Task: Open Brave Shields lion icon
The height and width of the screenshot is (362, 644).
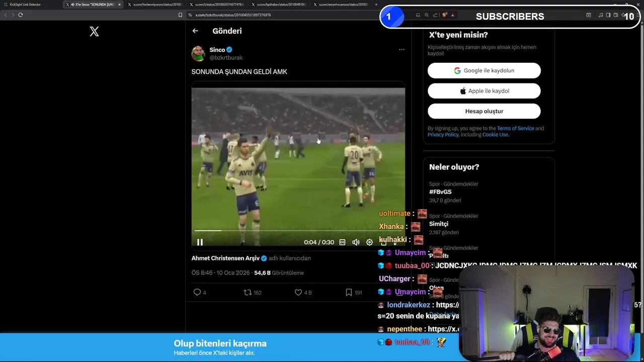Action: click(x=444, y=15)
